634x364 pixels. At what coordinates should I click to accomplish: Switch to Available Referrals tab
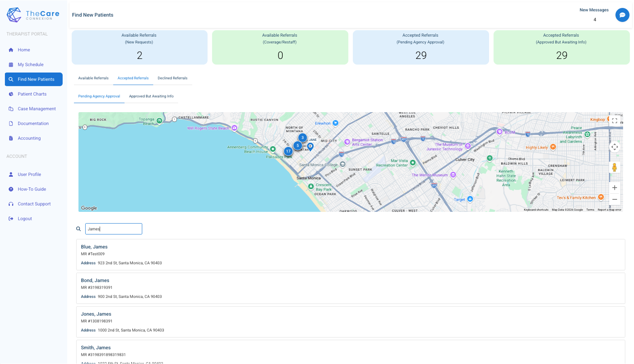93,78
